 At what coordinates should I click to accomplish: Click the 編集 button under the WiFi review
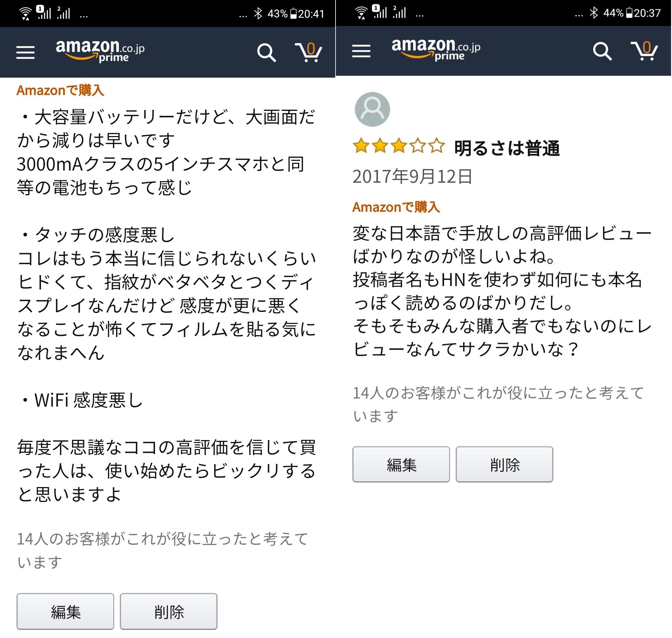[65, 611]
